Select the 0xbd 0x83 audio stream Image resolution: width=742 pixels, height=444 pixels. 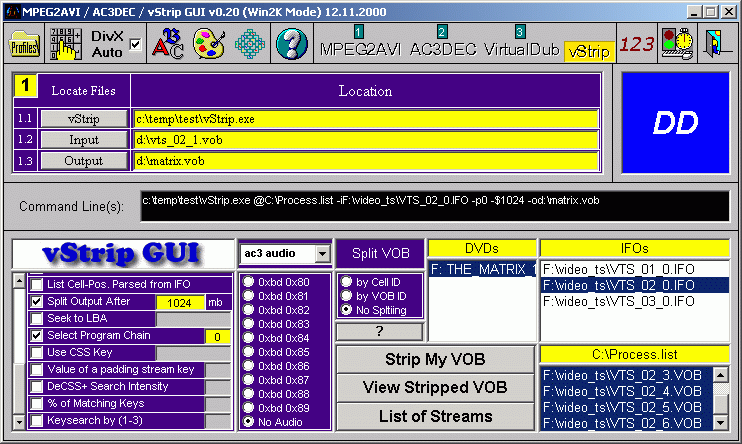pos(248,324)
